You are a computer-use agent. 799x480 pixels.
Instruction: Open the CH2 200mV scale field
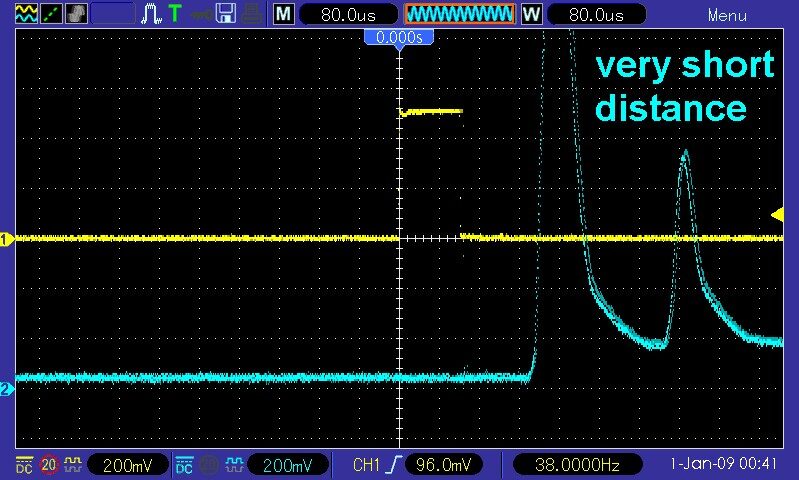(x=289, y=465)
